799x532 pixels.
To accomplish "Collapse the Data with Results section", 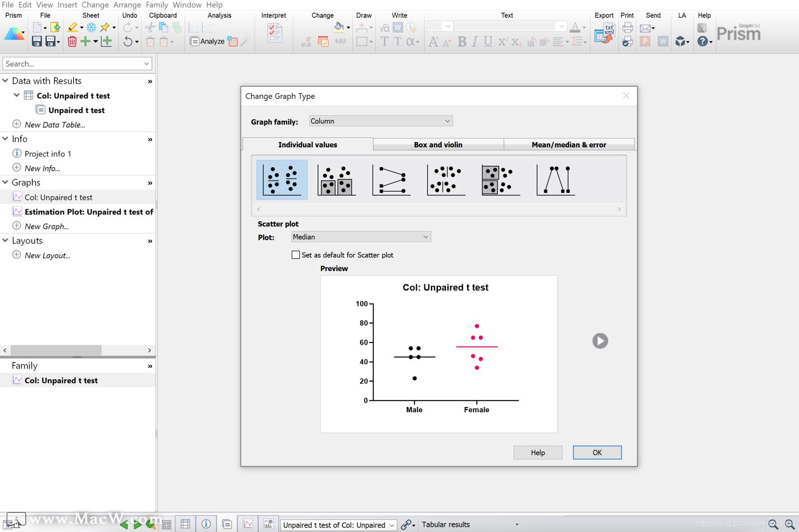I will [5, 81].
